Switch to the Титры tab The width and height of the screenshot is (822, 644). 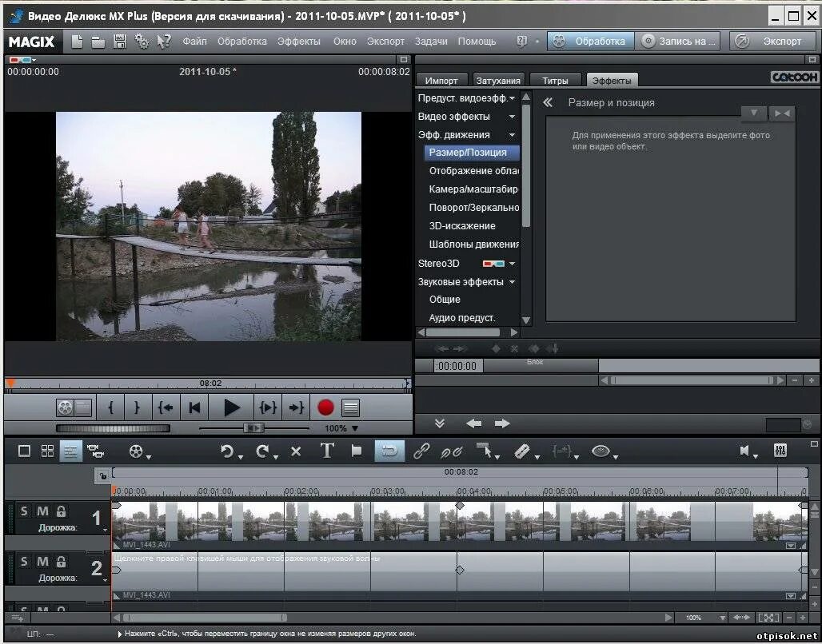point(555,80)
